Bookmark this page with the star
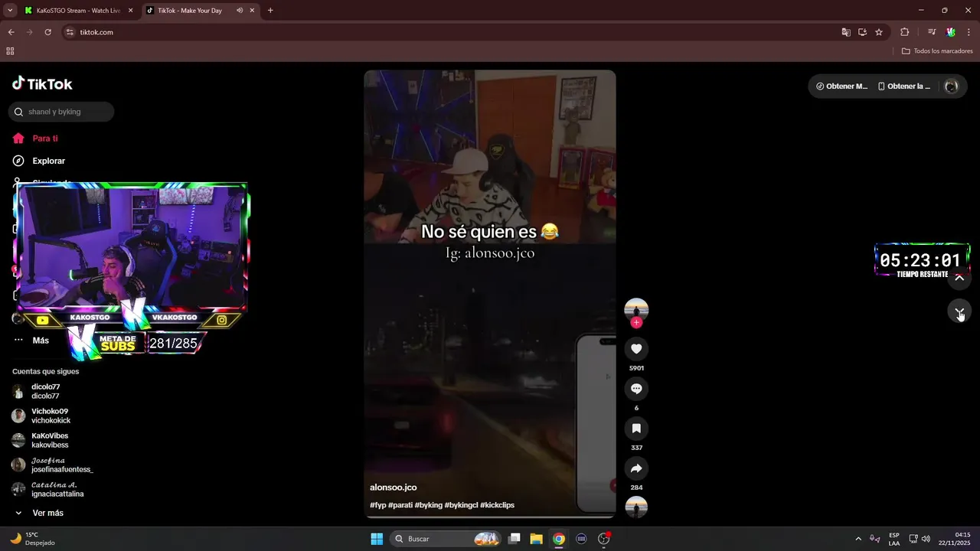 click(879, 32)
